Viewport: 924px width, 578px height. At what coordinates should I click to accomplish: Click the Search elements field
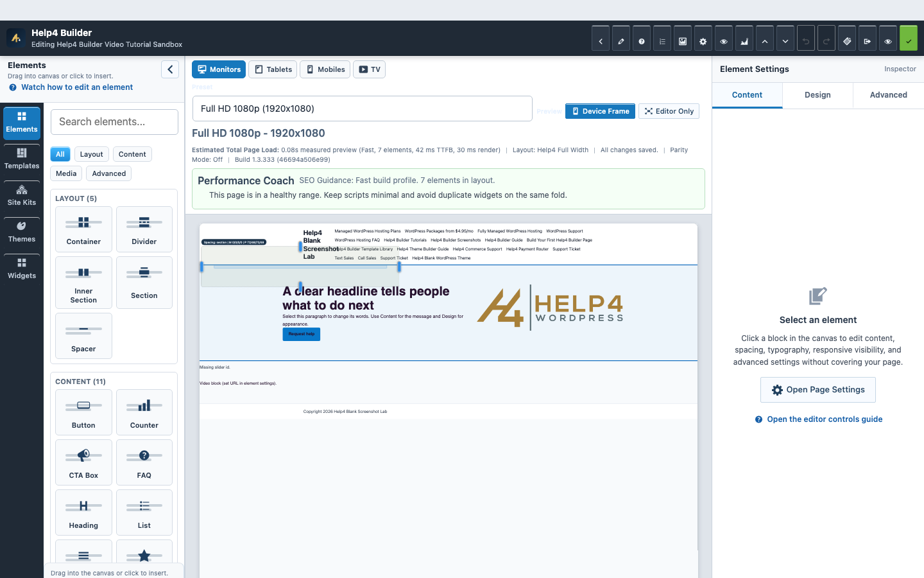click(114, 122)
